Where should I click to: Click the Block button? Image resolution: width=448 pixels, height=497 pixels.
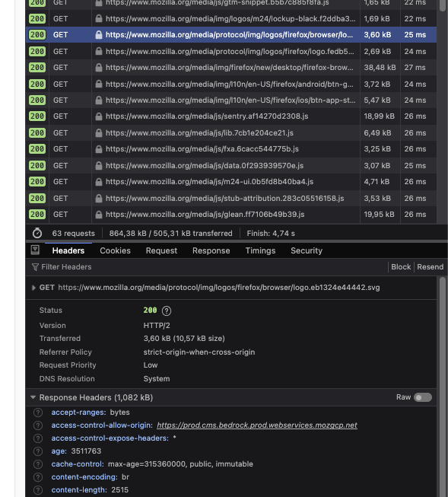tap(401, 267)
